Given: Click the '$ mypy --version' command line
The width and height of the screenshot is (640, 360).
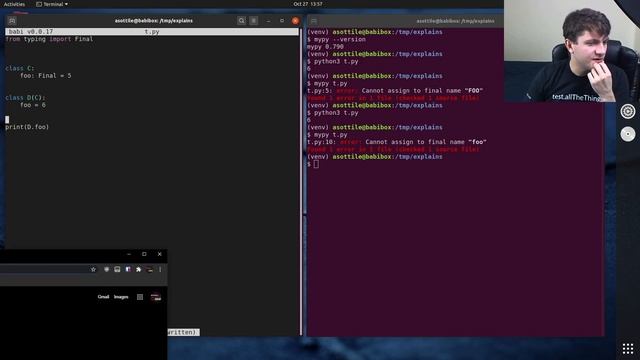Looking at the screenshot, I should 336,40.
